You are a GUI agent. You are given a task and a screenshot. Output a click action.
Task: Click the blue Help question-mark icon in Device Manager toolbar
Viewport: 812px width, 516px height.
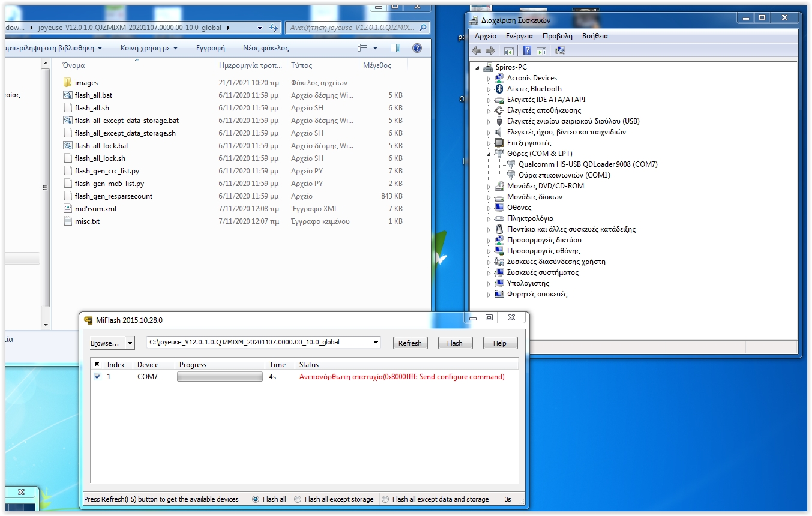[x=528, y=51]
